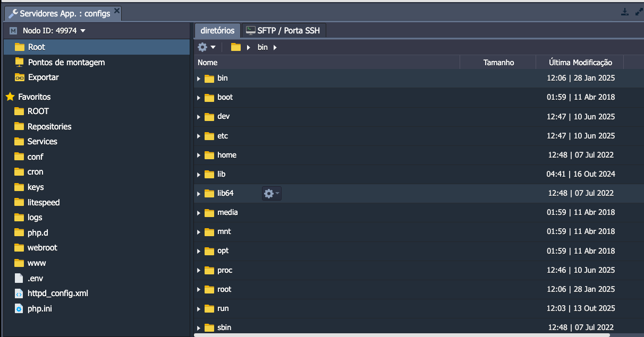The width and height of the screenshot is (644, 337).
Task: Click the Tamanho column header
Action: point(498,63)
